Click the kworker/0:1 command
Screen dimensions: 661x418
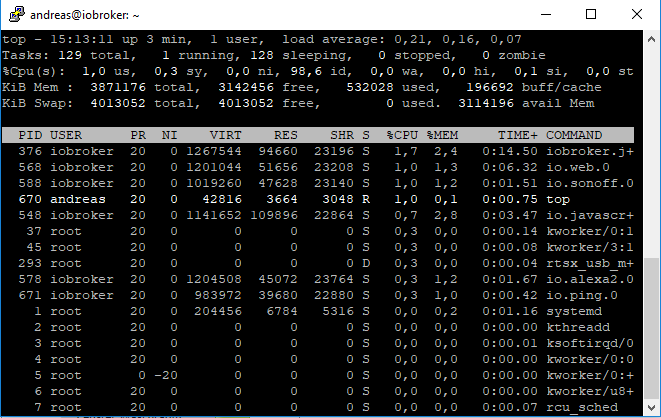[590, 231]
